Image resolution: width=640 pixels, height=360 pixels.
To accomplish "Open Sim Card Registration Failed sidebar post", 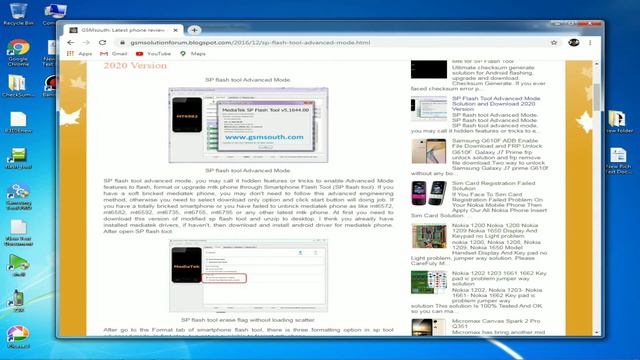I will tap(493, 186).
